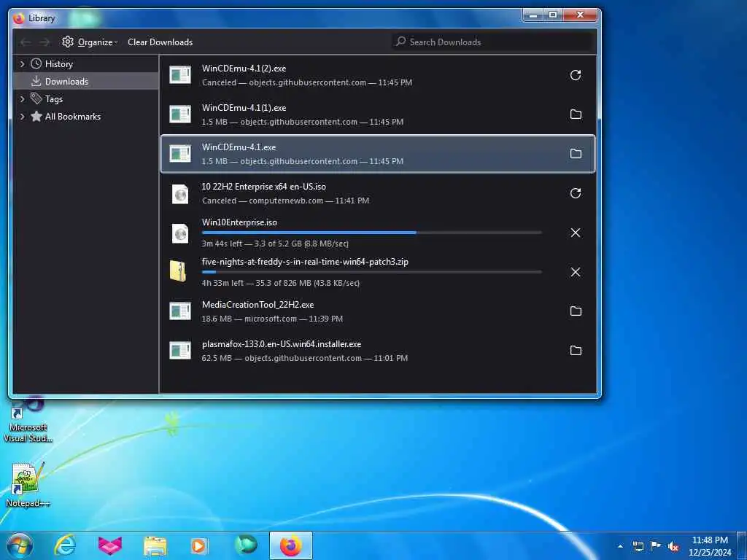Click the WinCDEmu-4.1(2).exe file icon

(x=180, y=75)
